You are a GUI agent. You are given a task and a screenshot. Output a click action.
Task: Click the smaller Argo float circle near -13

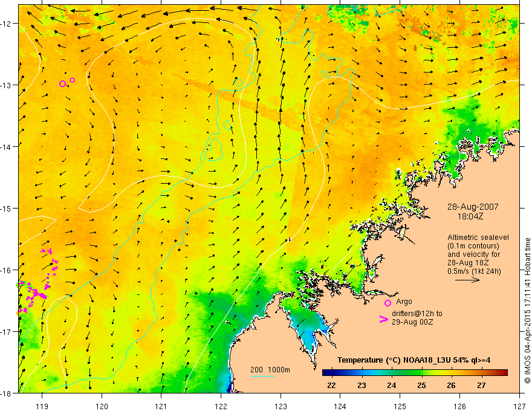click(x=73, y=80)
